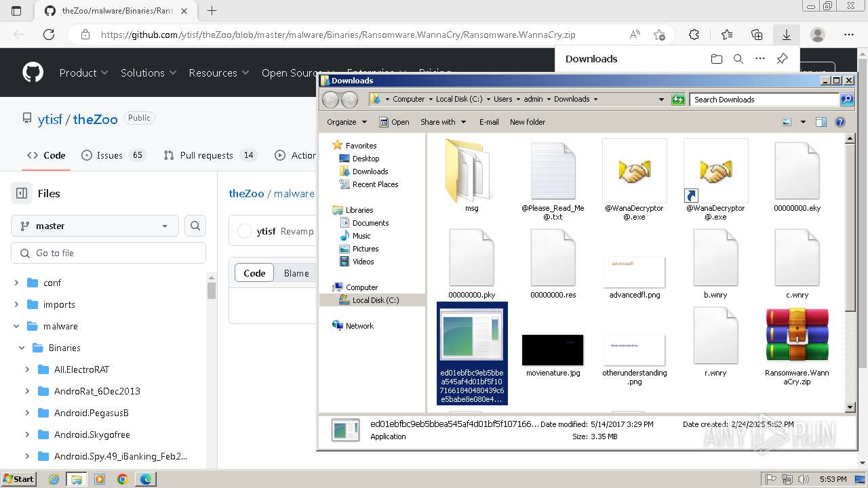This screenshot has height=488, width=868.
Task: Toggle the Explorer preview pane button
Action: pyautogui.click(x=821, y=122)
